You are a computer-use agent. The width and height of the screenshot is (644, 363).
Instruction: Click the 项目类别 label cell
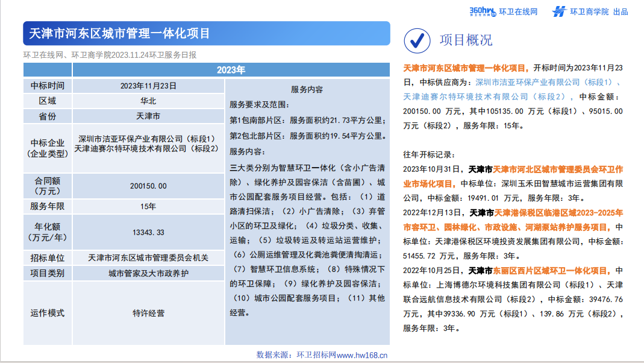tap(48, 273)
